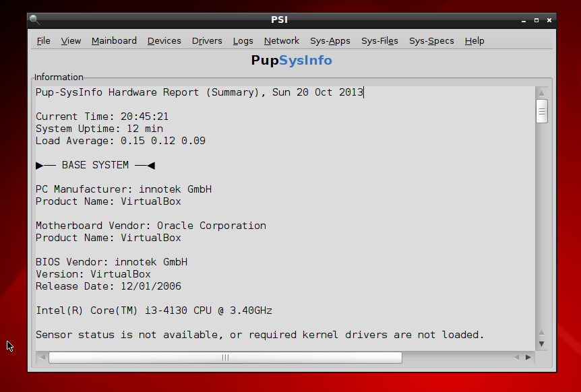Click the Pup-SysInfo Hardware Report title line
Image resolution: width=581 pixels, height=392 pixels.
(x=200, y=92)
